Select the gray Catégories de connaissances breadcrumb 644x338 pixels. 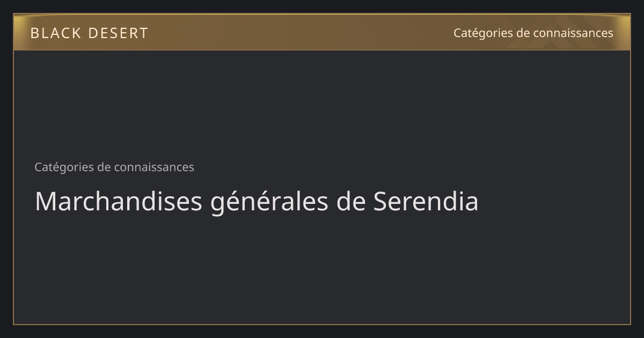pyautogui.click(x=114, y=167)
